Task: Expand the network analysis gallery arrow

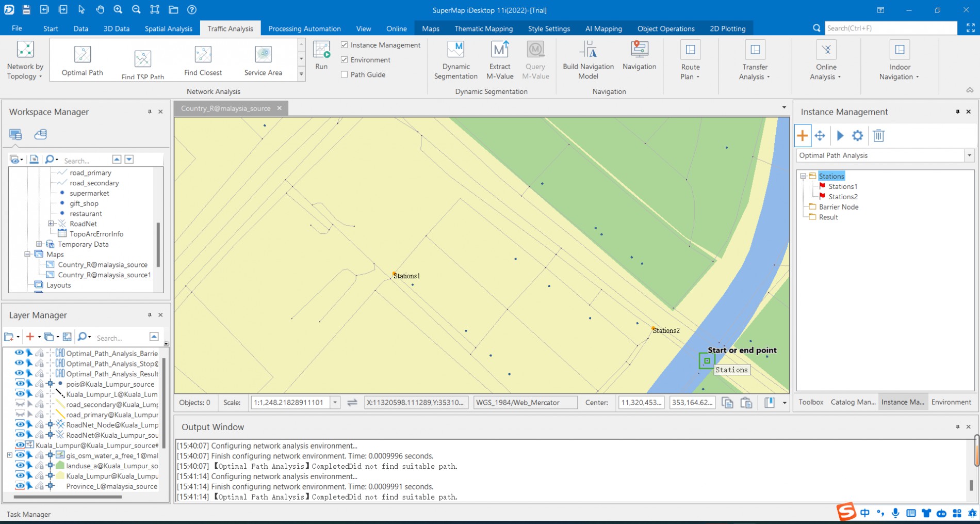Action: click(301, 74)
